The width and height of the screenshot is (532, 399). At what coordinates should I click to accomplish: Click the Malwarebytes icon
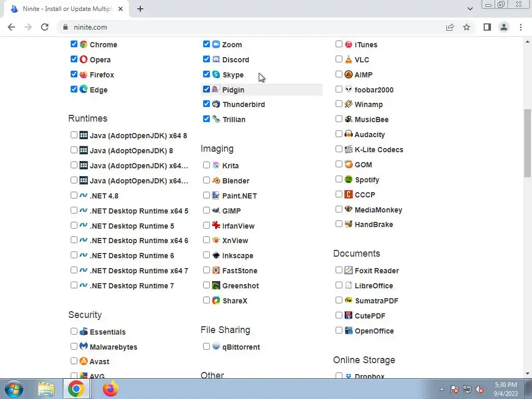[x=84, y=347]
